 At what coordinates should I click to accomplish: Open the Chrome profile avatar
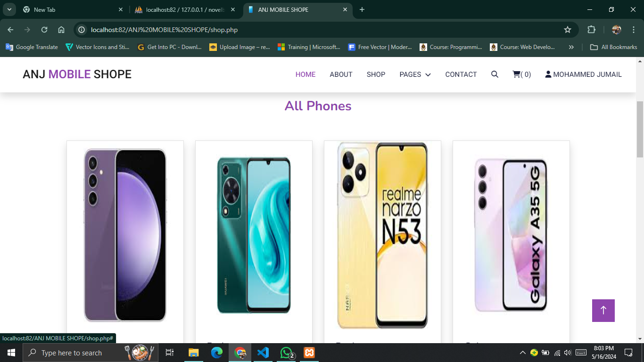[616, 30]
